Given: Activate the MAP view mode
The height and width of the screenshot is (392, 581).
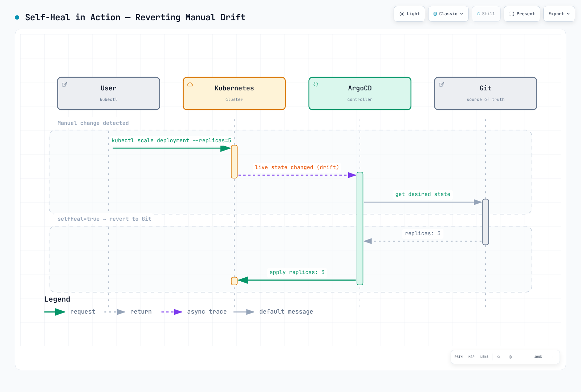Looking at the screenshot, I should click(x=471, y=357).
